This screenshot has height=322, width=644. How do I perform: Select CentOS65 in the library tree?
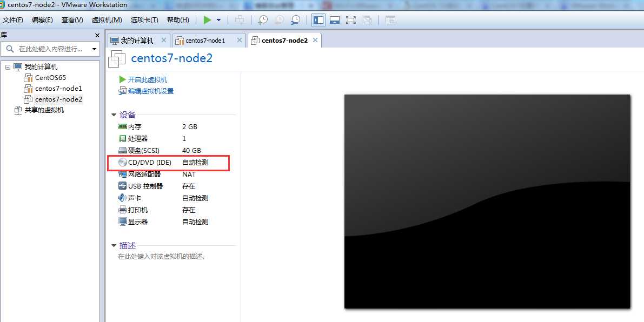(50, 77)
